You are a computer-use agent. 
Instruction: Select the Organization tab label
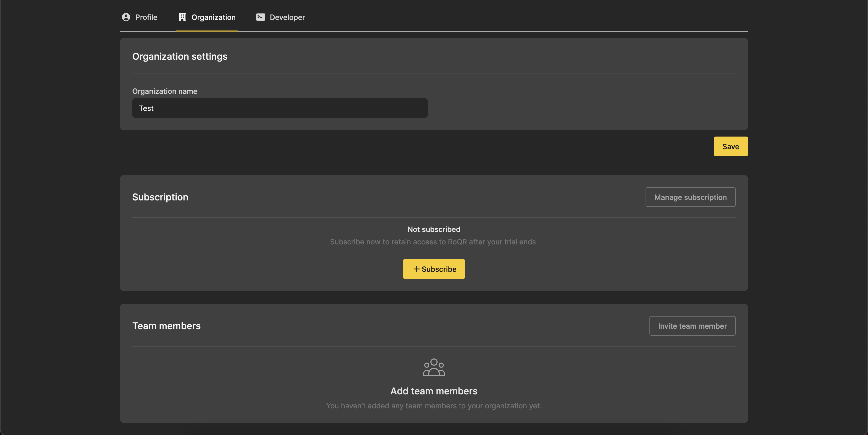coord(214,17)
